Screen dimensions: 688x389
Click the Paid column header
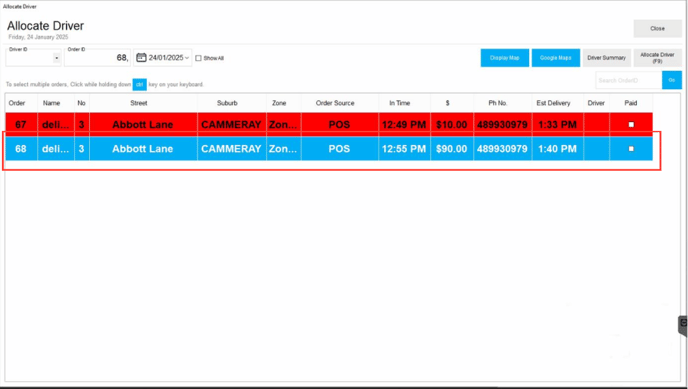[631, 103]
